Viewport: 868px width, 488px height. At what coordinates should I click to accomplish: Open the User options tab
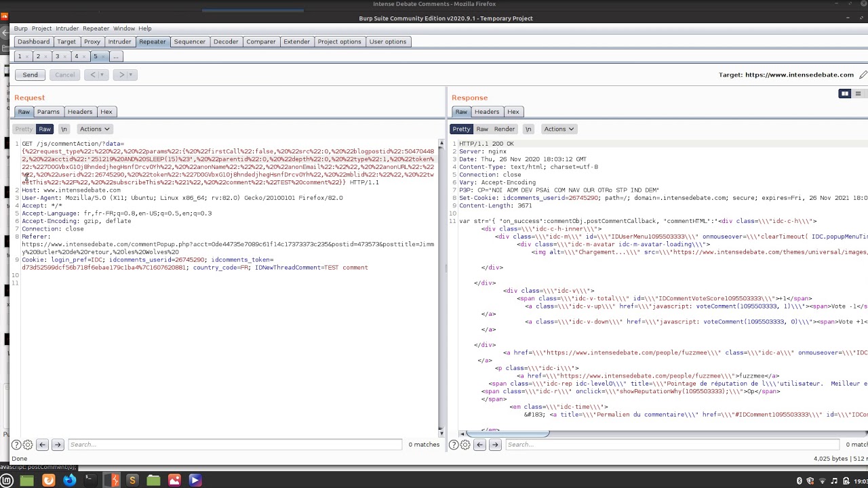click(x=388, y=41)
